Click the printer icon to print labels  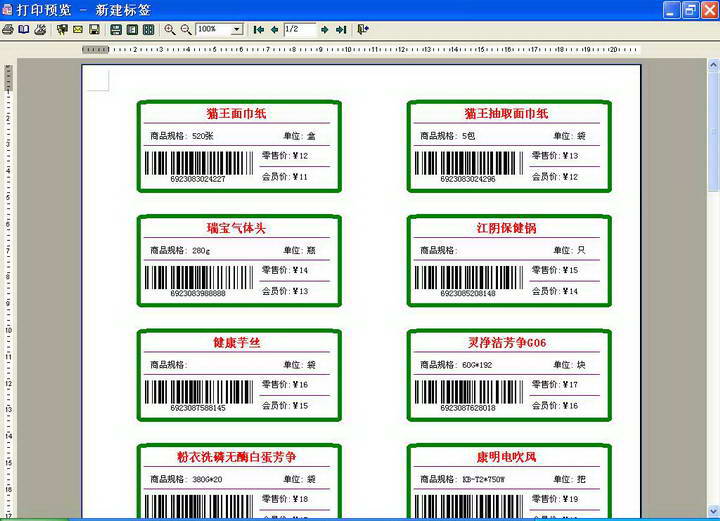point(8,30)
